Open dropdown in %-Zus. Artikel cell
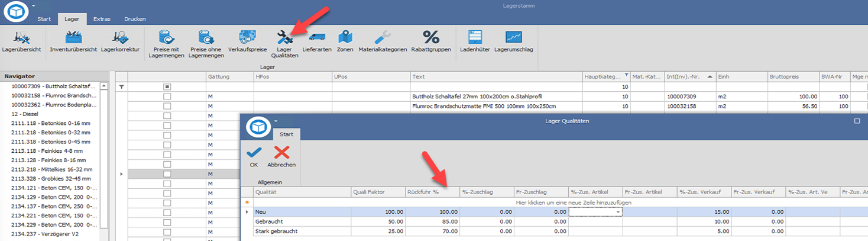The height and width of the screenshot is (241, 868). pyautogui.click(x=618, y=211)
